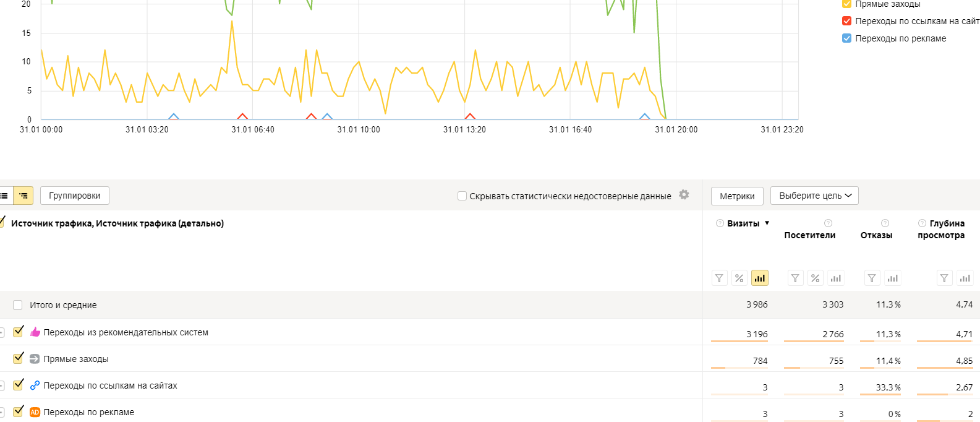Screen dimensions: 980x422
Task: Click total visitors value 3 303
Action: tap(833, 304)
